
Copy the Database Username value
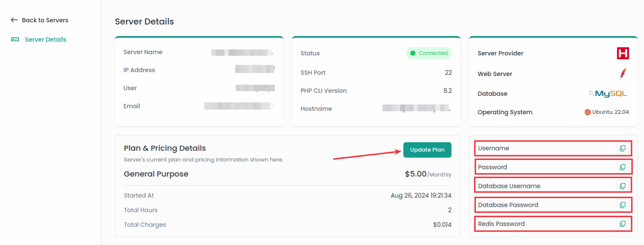click(x=622, y=186)
